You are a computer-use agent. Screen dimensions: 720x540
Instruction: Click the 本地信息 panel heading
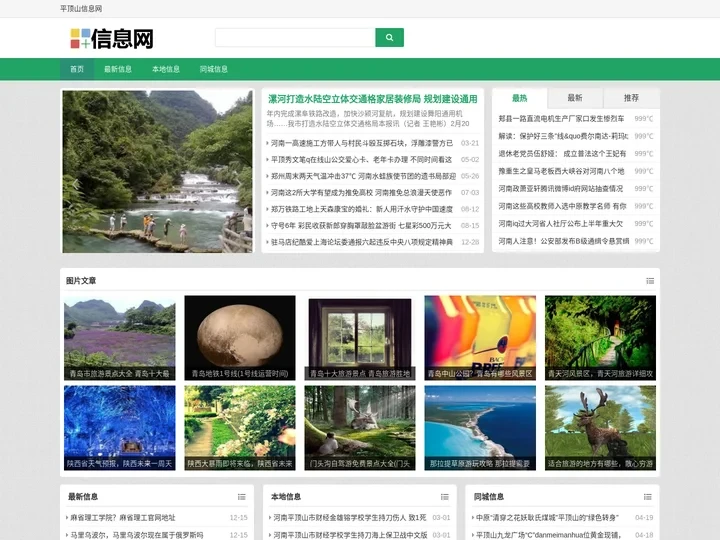click(x=286, y=496)
